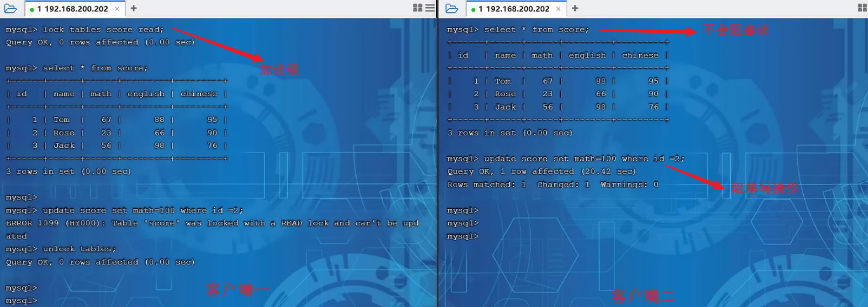Add a new session tab in right pane
This screenshot has height=307, width=868.
(x=575, y=8)
